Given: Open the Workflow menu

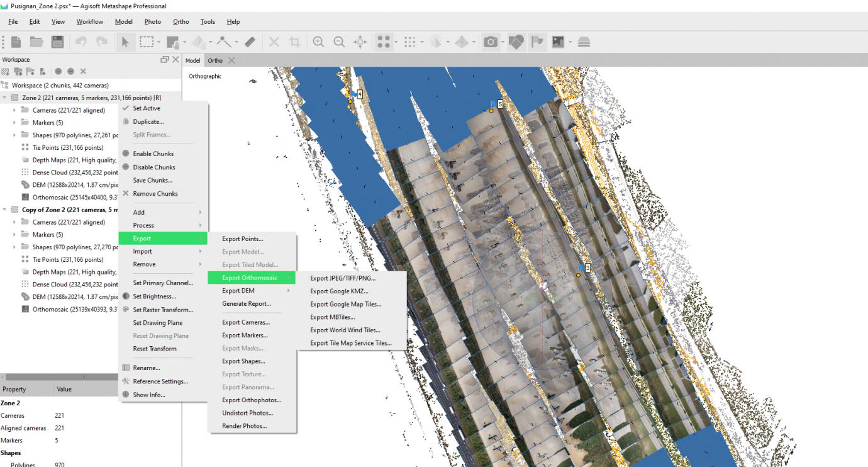Looking at the screenshot, I should [89, 21].
